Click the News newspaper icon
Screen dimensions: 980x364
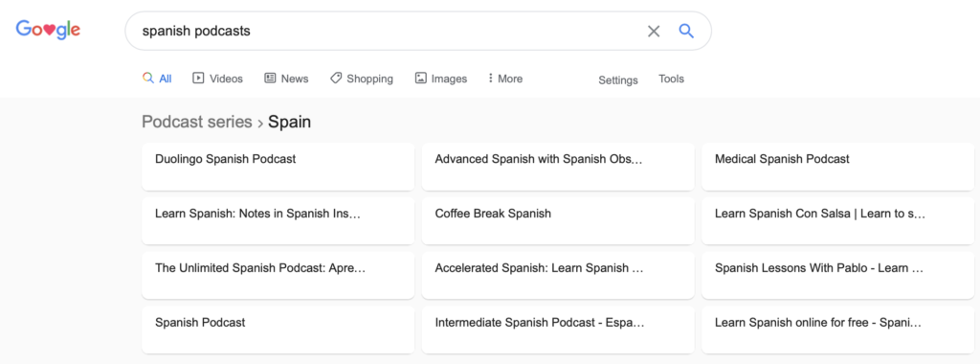click(270, 79)
